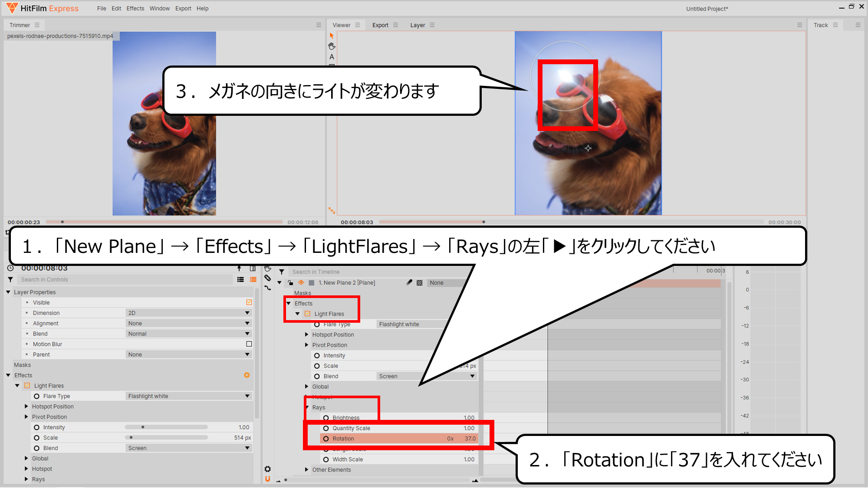This screenshot has height=488, width=868.
Task: Switch Controls to black list view icon
Action: (240, 280)
